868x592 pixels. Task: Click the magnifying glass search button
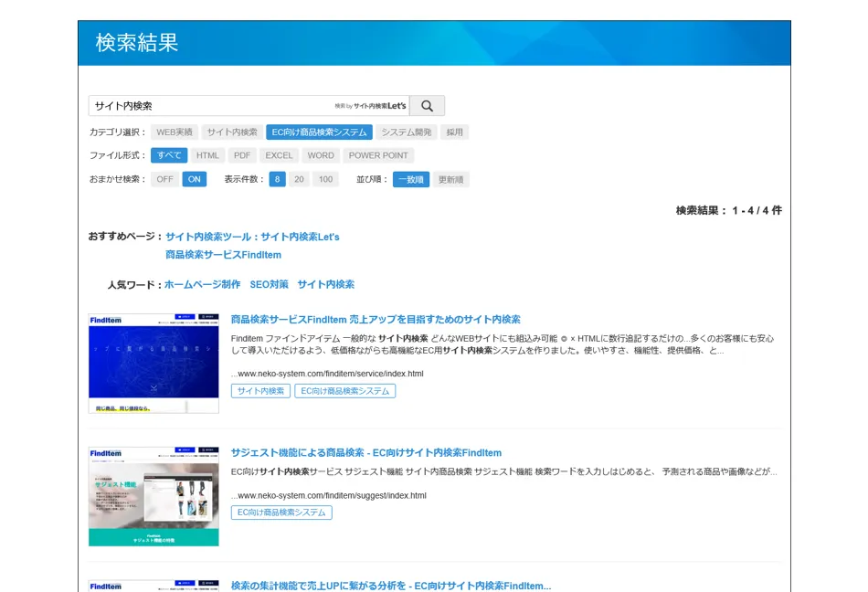pos(427,106)
